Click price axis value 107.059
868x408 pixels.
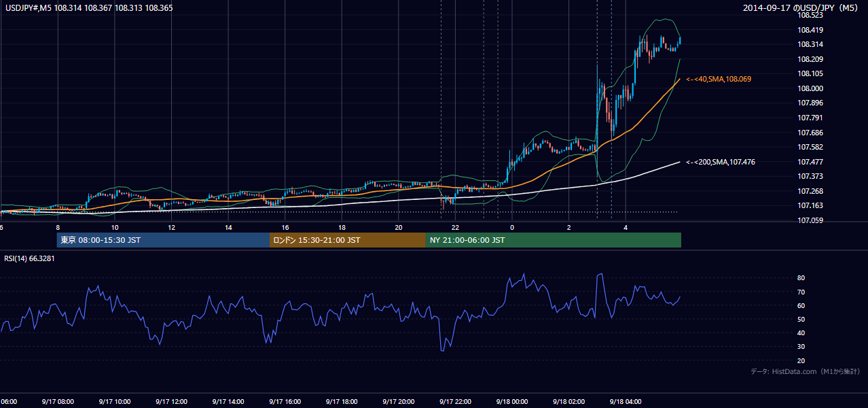click(x=810, y=220)
